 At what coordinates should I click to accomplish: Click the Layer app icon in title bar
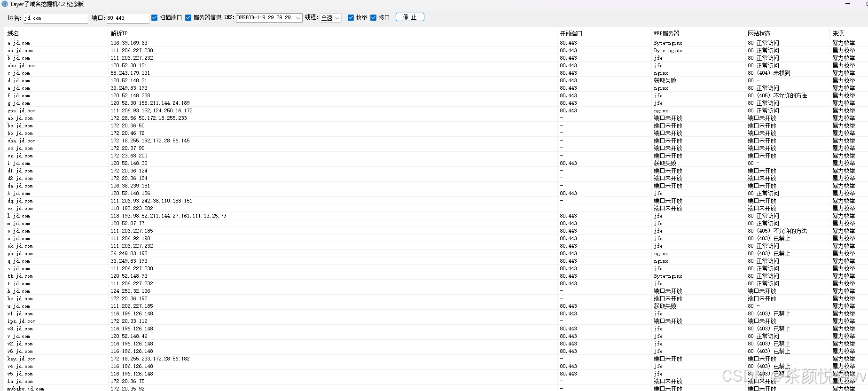click(x=5, y=4)
